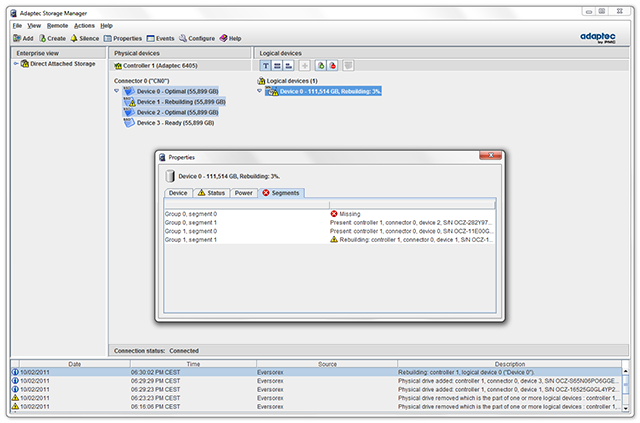Open the Events viewer from the toolbar
Image resolution: width=640 pixels, height=423 pixels.
click(160, 38)
